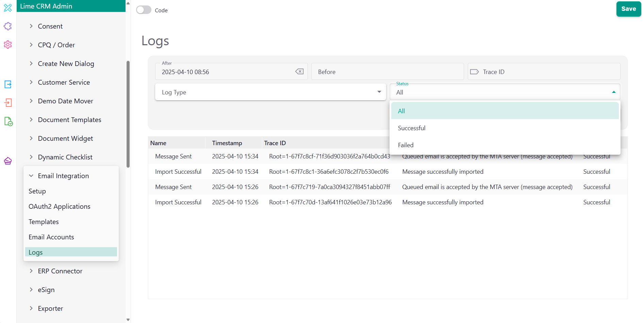Viewport: 644px width, 323px height.
Task: Click the sidebar scroll up arrow
Action: [128, 3]
